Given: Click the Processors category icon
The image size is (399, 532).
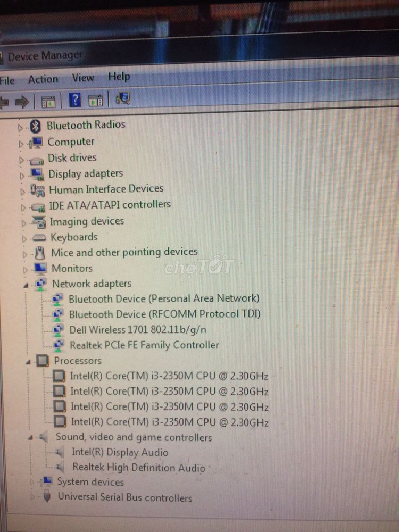Looking at the screenshot, I should pos(43,361).
